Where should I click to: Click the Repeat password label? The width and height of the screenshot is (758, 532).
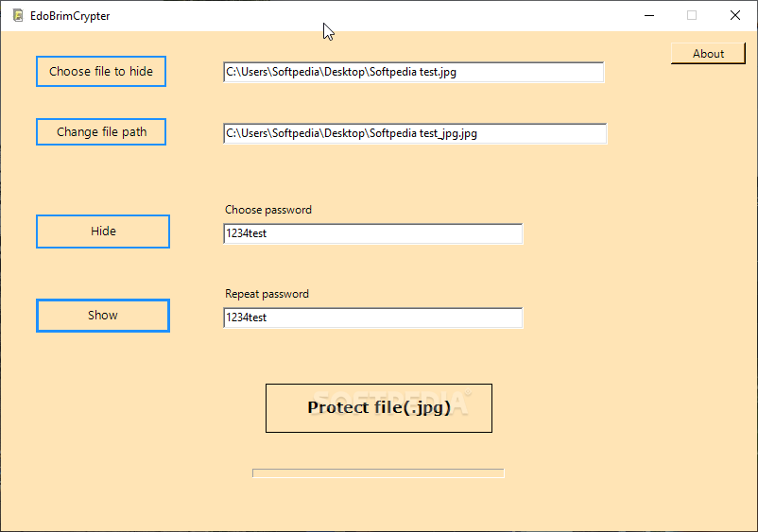(267, 294)
